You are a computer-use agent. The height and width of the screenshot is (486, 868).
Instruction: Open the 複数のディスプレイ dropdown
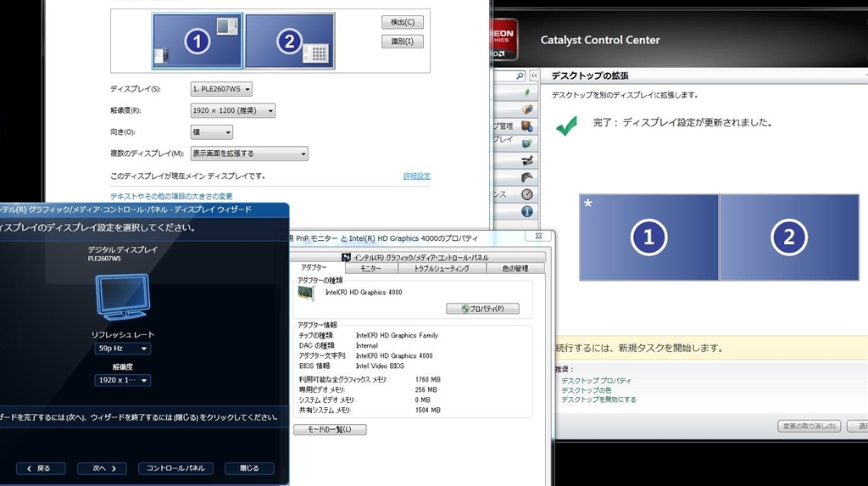click(249, 154)
